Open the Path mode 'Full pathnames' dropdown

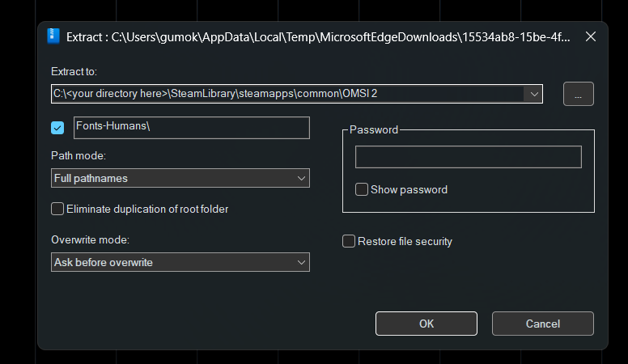(x=180, y=178)
